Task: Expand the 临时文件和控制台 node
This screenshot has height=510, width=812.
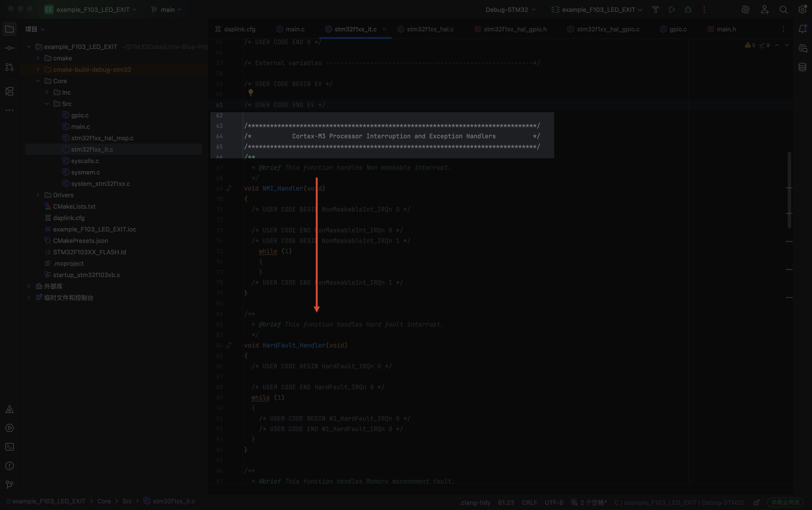Action: (29, 298)
